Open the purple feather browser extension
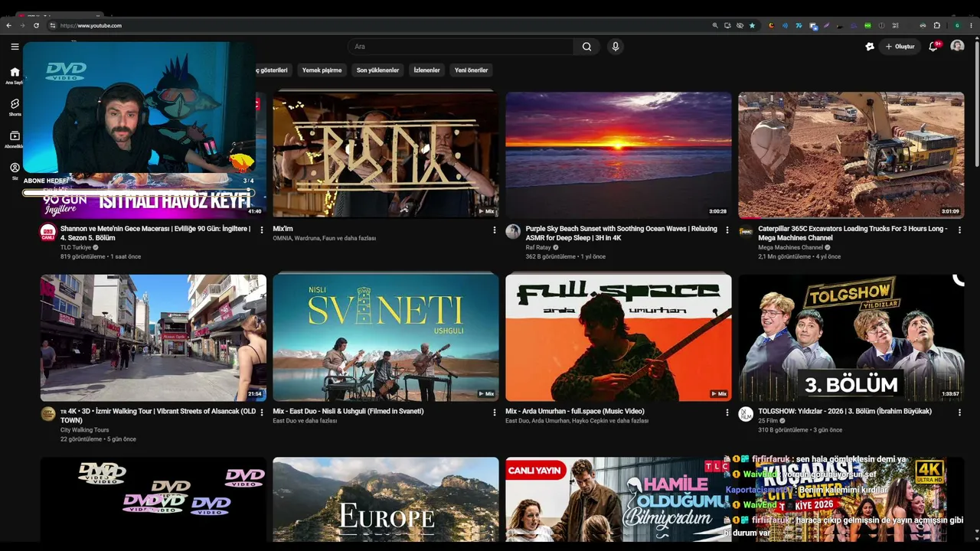The image size is (980, 551). [826, 25]
